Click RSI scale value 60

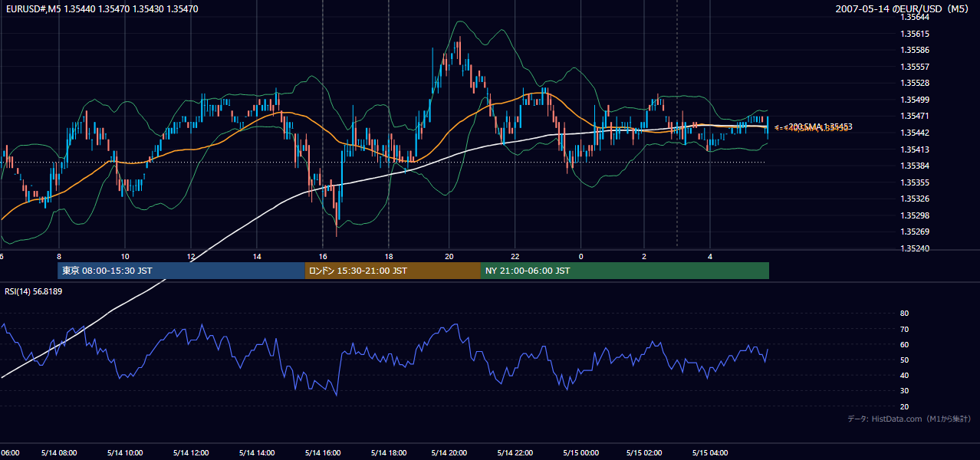click(x=904, y=344)
